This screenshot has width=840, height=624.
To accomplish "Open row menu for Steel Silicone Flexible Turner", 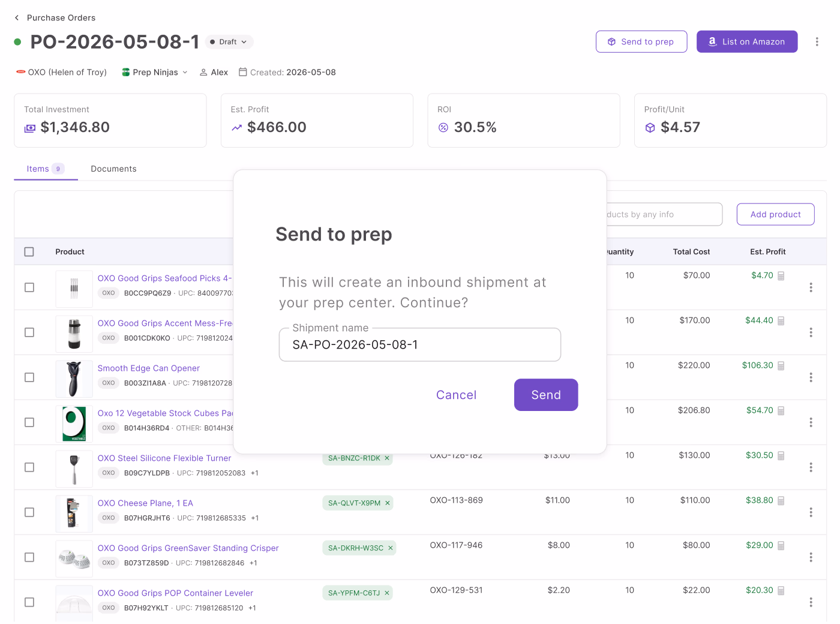I will 811,467.
